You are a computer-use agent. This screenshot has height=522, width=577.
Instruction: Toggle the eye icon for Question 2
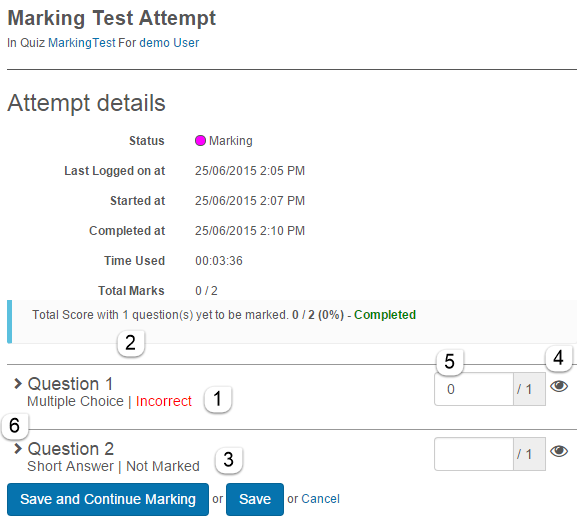click(559, 451)
